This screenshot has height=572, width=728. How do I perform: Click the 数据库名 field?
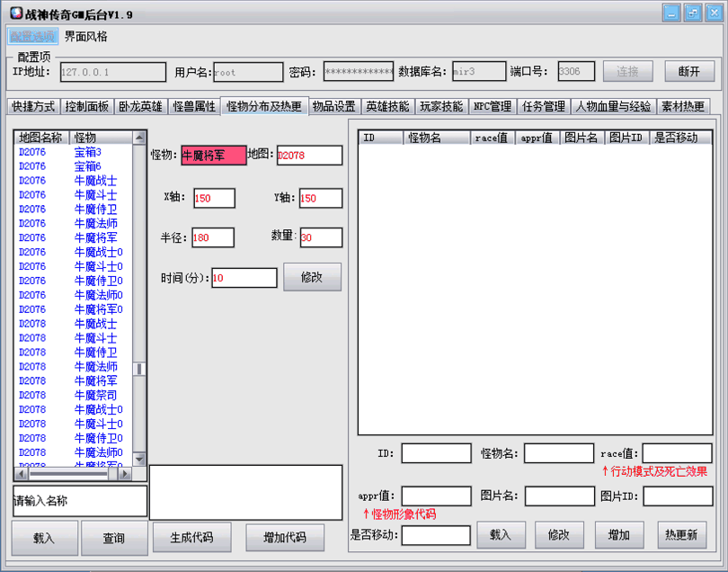tap(479, 72)
